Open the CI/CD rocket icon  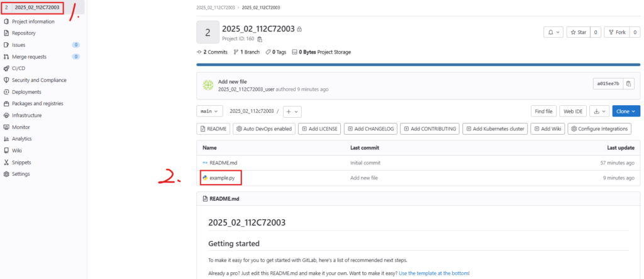(6, 68)
